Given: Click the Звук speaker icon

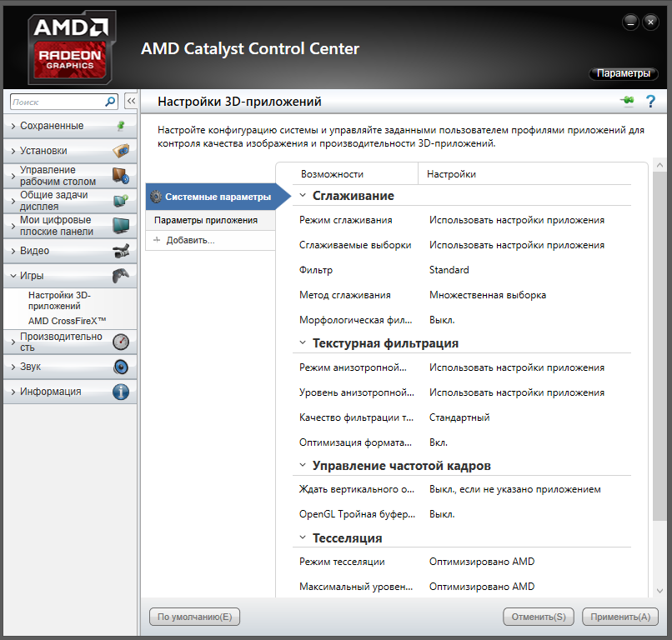Looking at the screenshot, I should pos(121,367).
